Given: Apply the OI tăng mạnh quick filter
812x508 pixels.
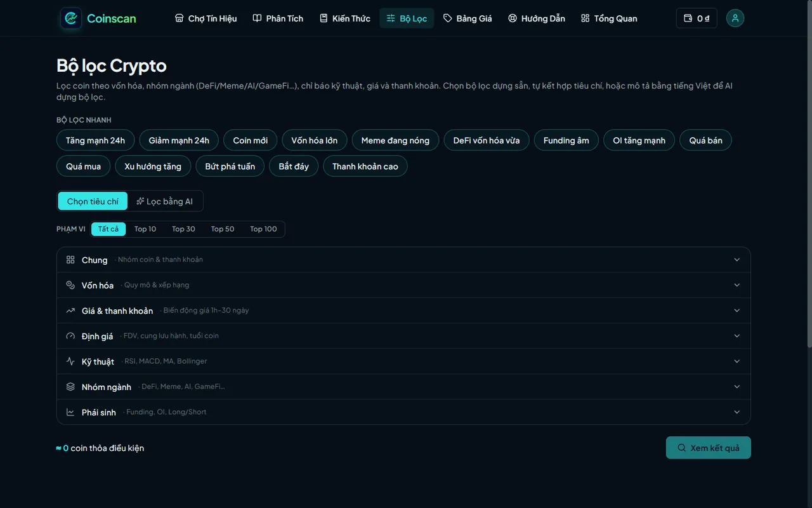Looking at the screenshot, I should [639, 140].
